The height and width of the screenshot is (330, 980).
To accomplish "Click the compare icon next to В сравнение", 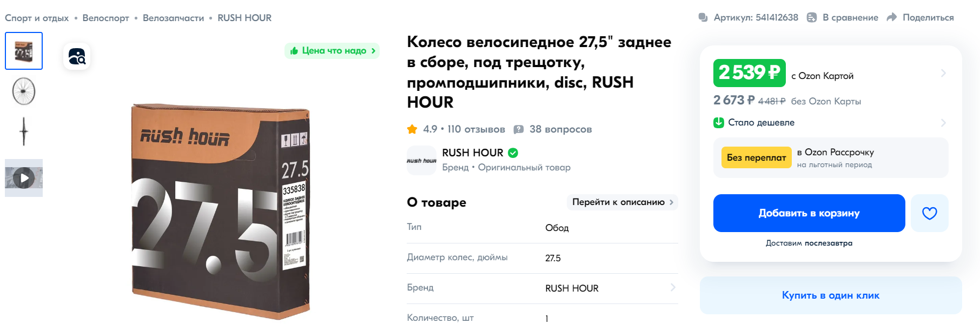I will (812, 17).
